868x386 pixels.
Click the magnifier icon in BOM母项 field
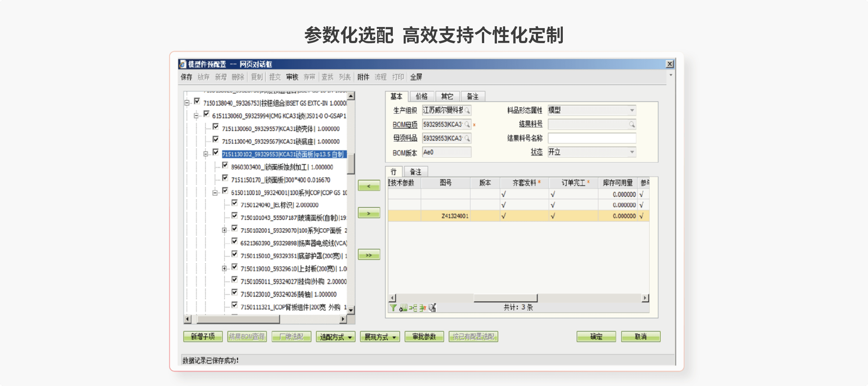click(x=467, y=124)
